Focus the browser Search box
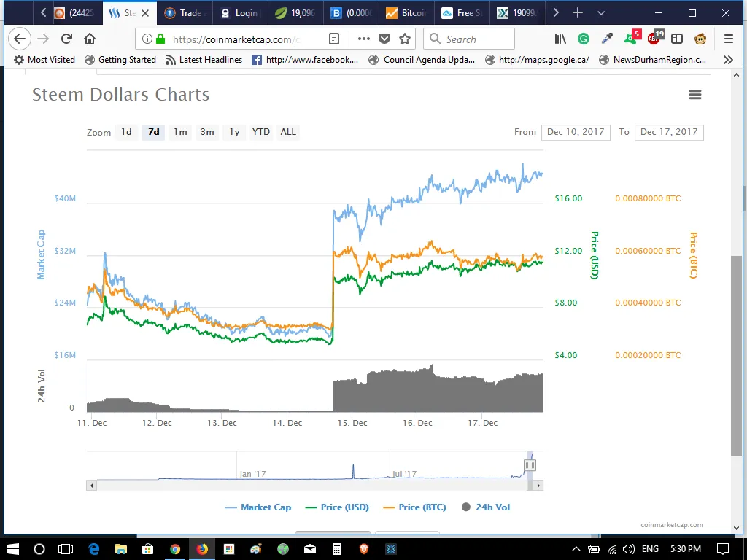747x560 pixels. pyautogui.click(x=469, y=39)
